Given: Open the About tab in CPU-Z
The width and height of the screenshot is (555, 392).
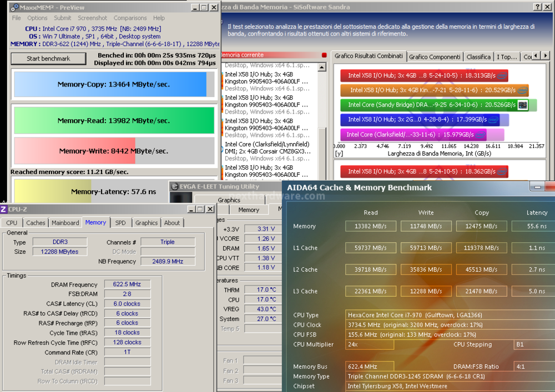Looking at the screenshot, I should tap(172, 223).
